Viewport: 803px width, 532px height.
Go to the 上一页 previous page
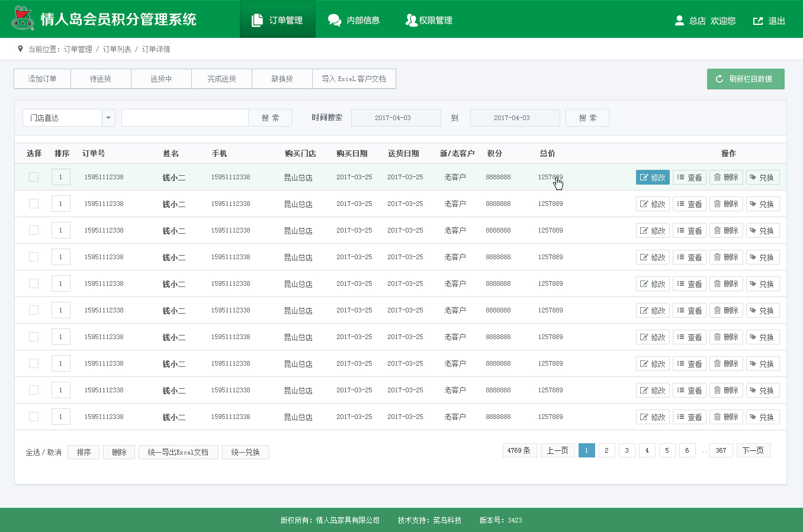coord(557,450)
